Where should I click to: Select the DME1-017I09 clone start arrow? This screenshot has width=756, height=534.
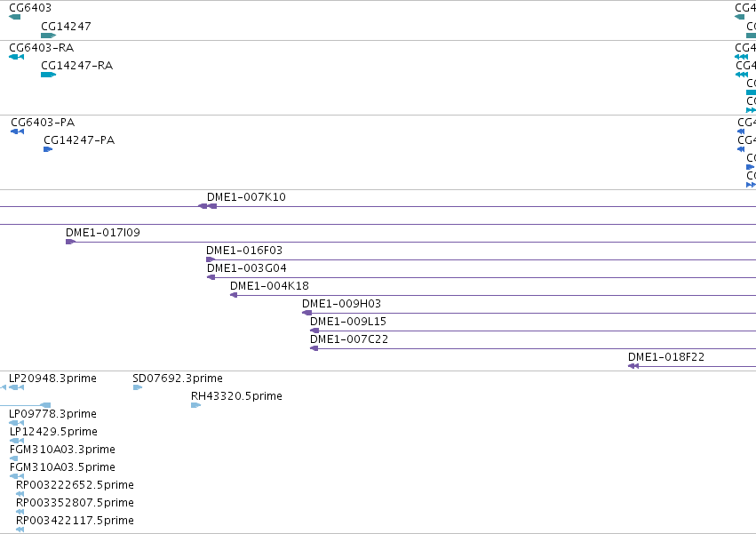point(70,242)
